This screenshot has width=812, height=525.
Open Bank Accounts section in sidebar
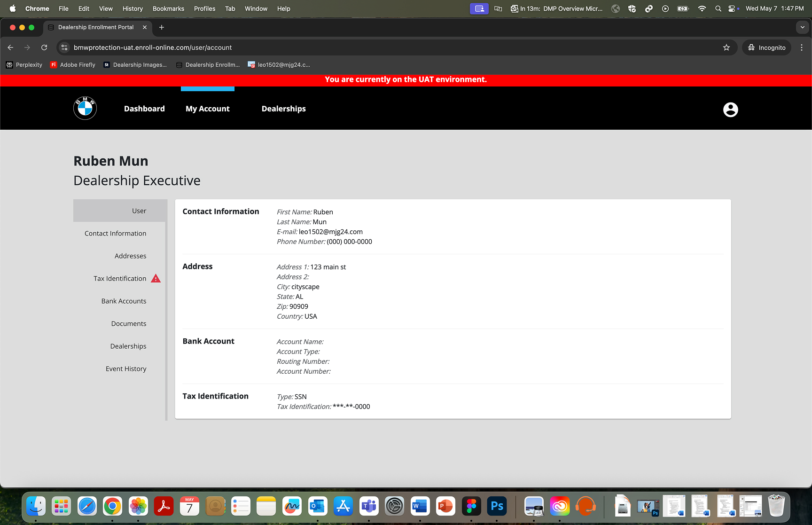124,301
